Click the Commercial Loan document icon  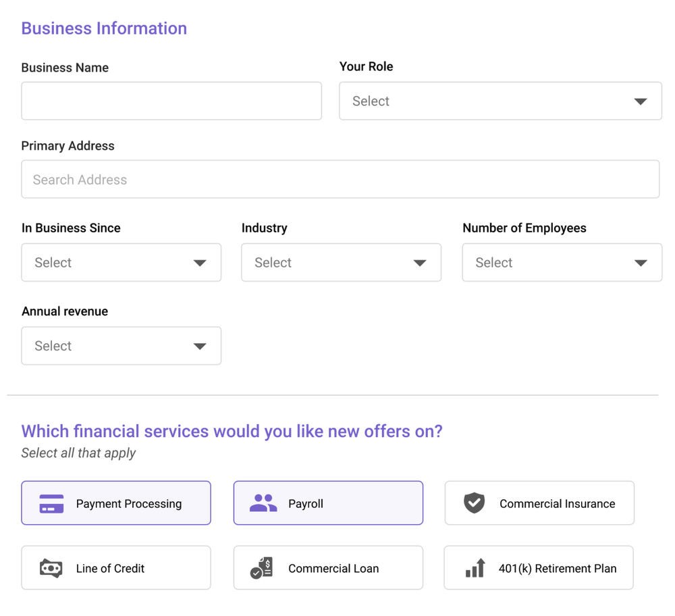point(261,568)
